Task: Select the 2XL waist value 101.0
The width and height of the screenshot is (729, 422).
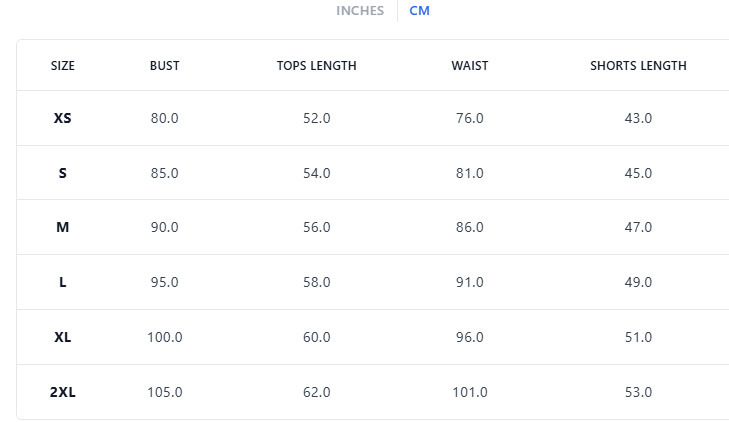Action: 470,392
